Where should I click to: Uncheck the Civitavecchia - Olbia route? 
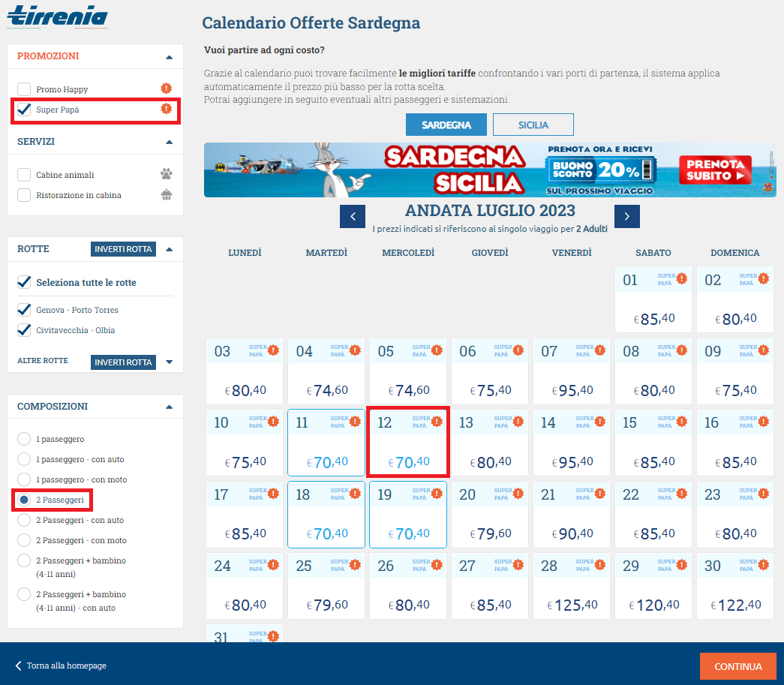point(24,330)
